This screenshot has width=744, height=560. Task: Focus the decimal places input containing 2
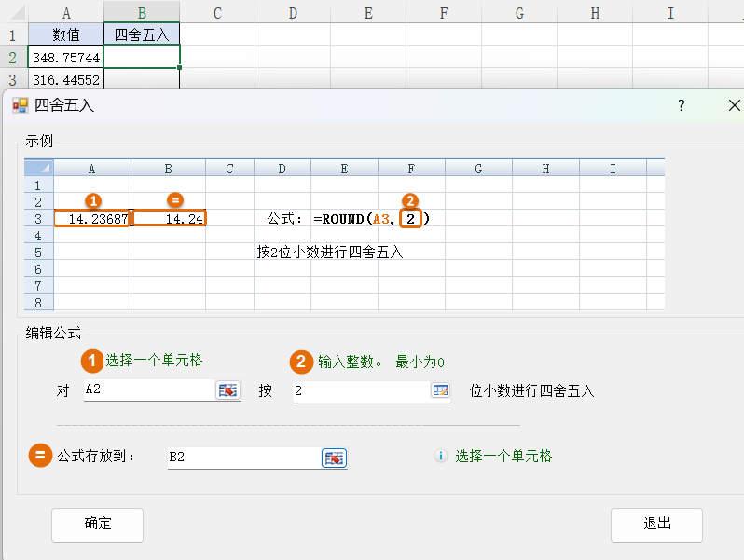click(x=359, y=390)
